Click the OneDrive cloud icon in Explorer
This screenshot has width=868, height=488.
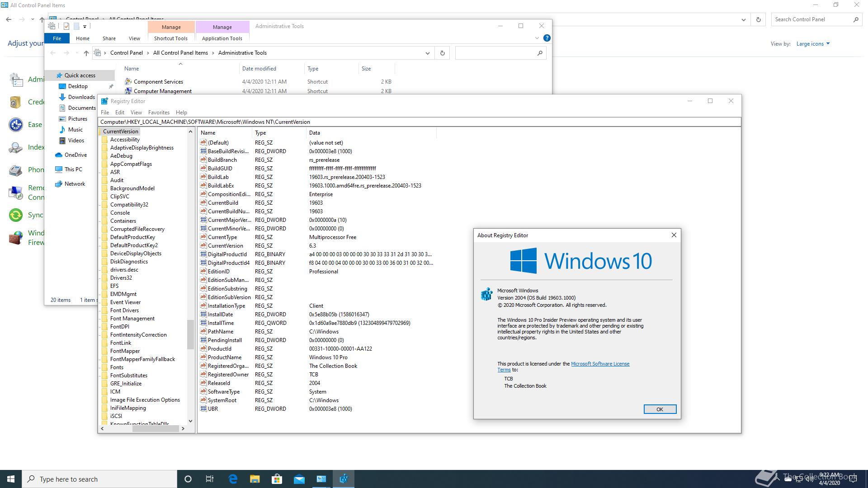[x=59, y=155]
